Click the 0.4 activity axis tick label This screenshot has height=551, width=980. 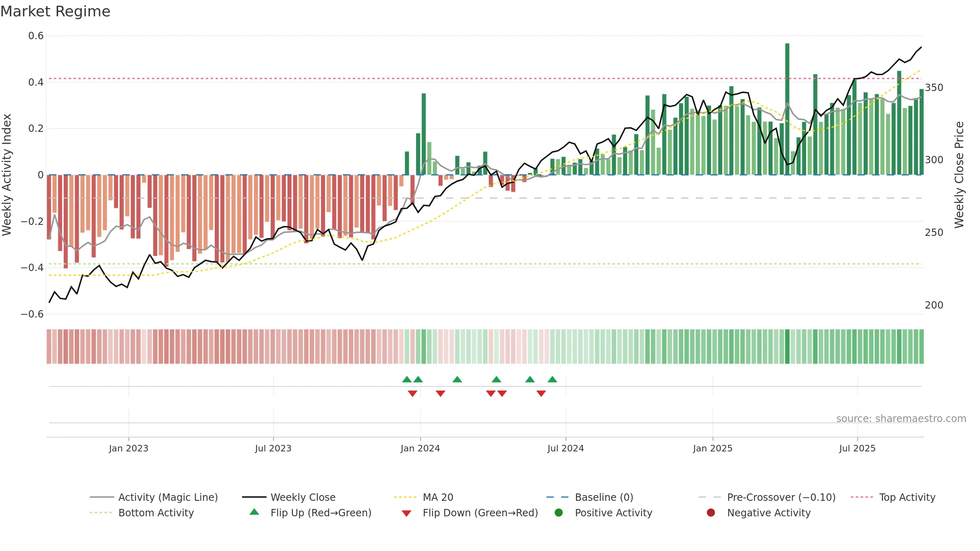36,82
